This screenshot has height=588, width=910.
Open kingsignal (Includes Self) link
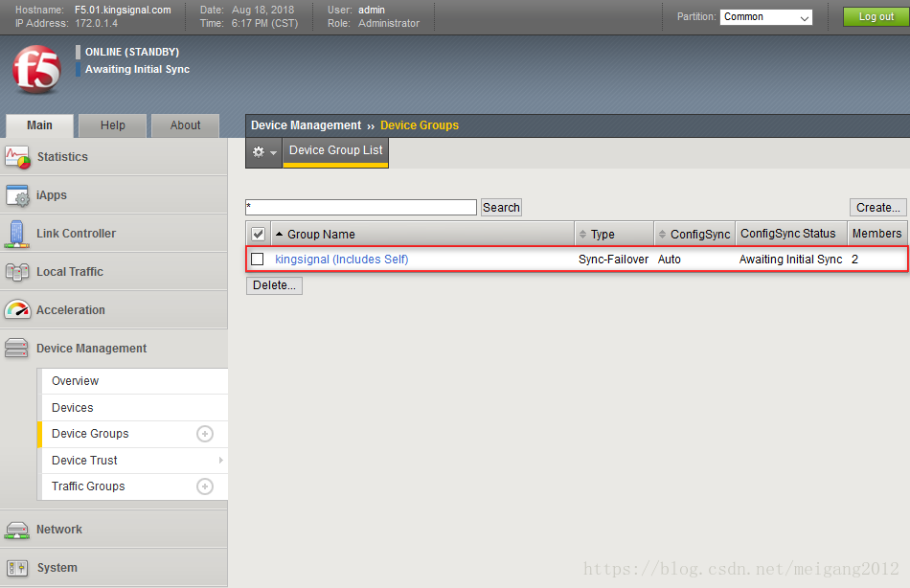(341, 259)
